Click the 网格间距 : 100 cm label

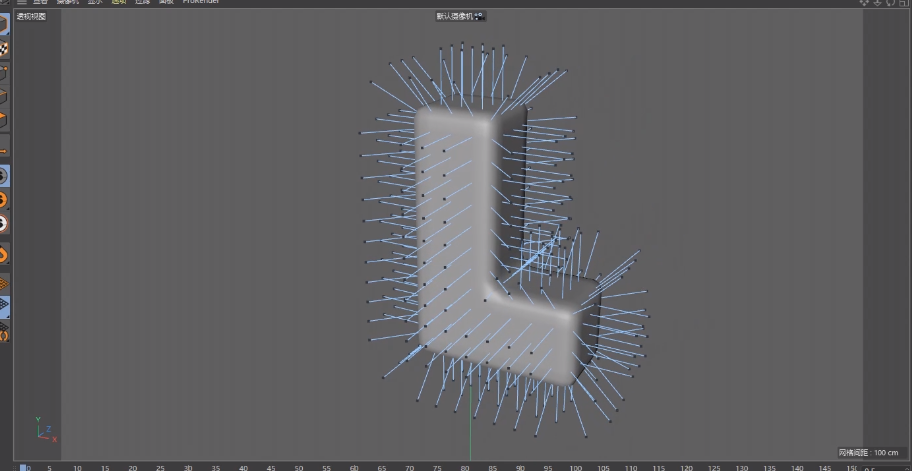(868, 452)
